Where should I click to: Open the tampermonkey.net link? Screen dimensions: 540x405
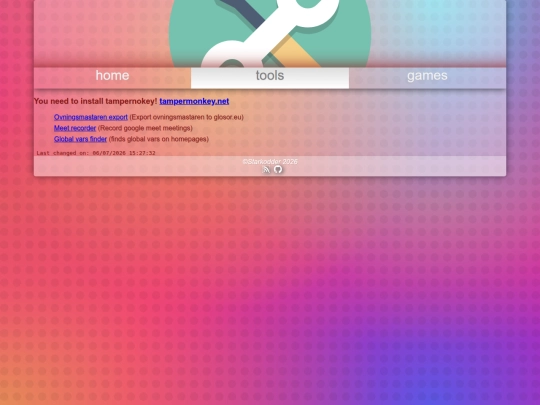tap(194, 101)
